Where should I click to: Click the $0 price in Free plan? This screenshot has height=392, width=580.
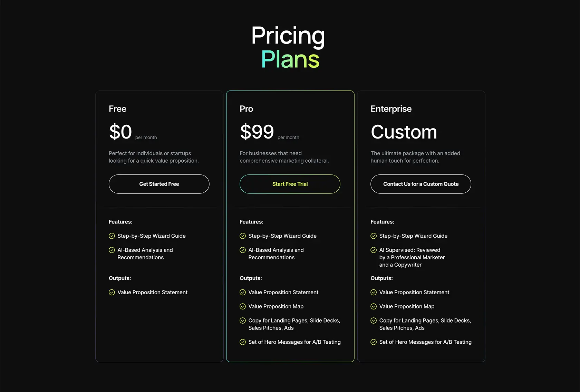point(120,132)
